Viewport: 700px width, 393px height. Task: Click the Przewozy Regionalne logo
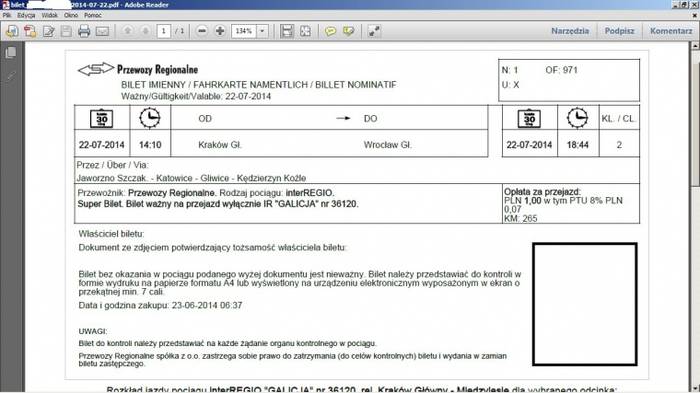point(138,69)
